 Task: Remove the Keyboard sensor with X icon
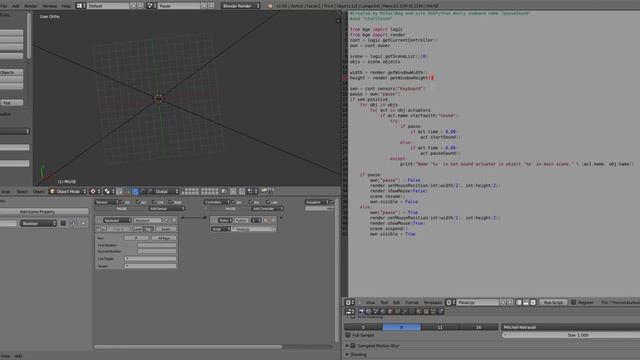[x=174, y=220]
